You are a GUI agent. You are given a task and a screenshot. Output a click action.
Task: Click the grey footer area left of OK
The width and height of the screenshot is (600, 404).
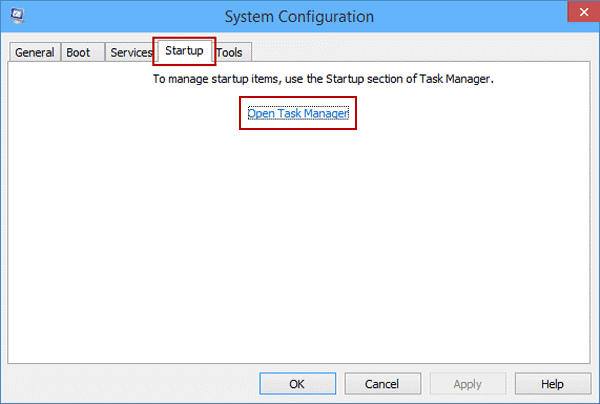tap(130, 384)
